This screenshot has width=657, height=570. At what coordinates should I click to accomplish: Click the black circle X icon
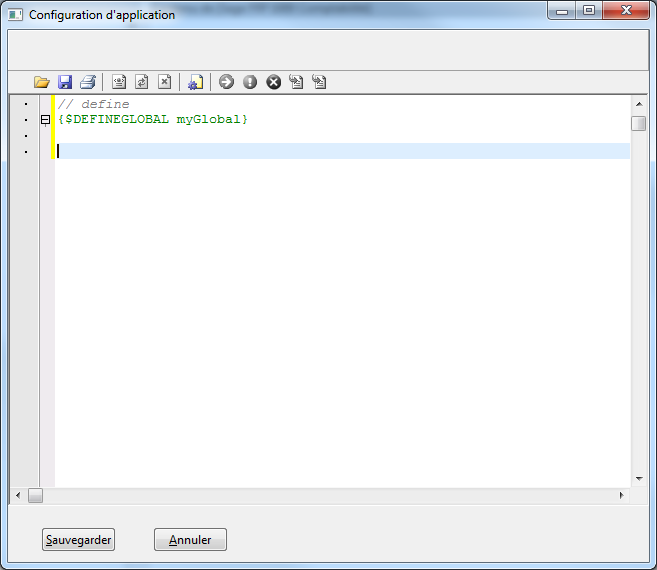coord(274,82)
